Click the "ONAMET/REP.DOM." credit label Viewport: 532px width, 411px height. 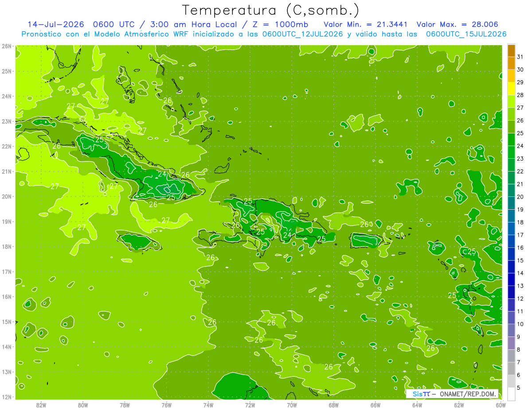point(467,394)
